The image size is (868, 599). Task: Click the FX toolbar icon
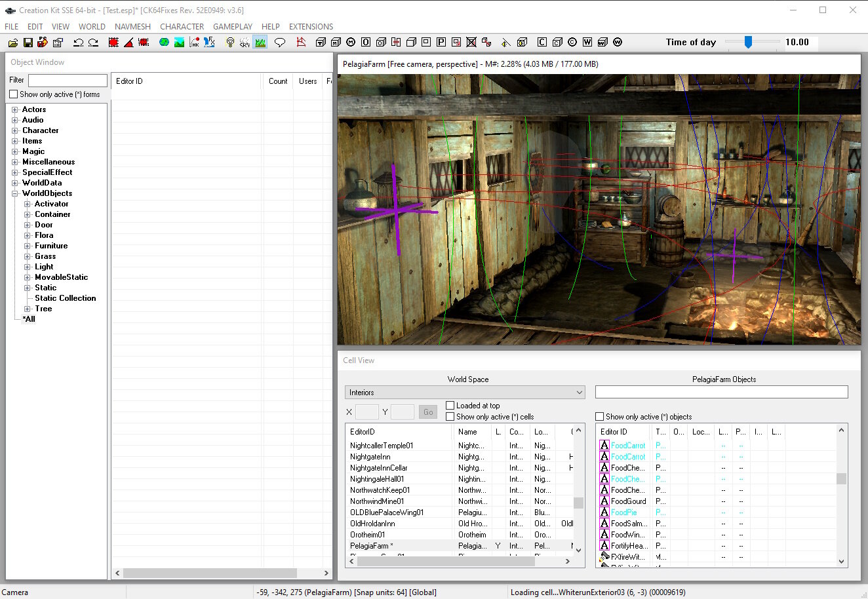209,43
